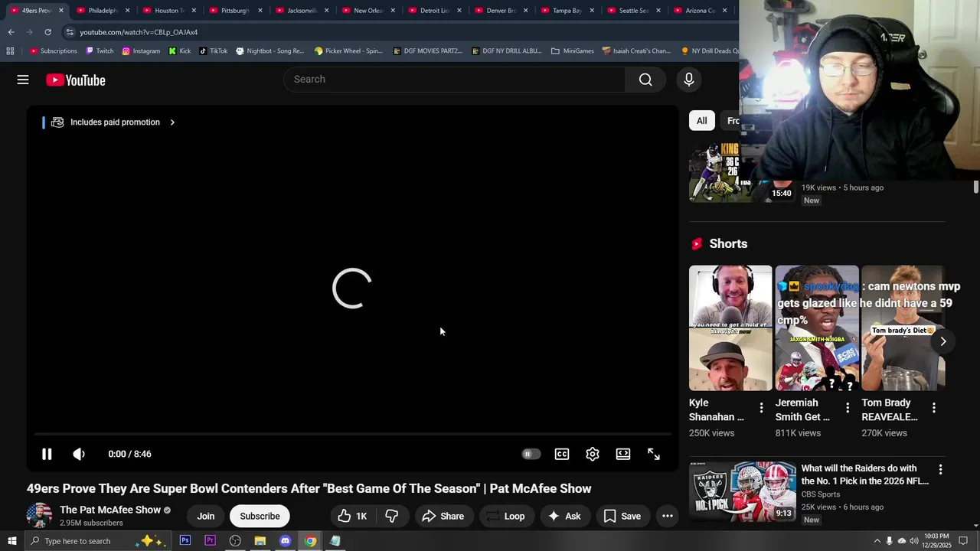This screenshot has height=551, width=980.
Task: Open options for the Raiders No. 1 Pick video
Action: pyautogui.click(x=940, y=470)
